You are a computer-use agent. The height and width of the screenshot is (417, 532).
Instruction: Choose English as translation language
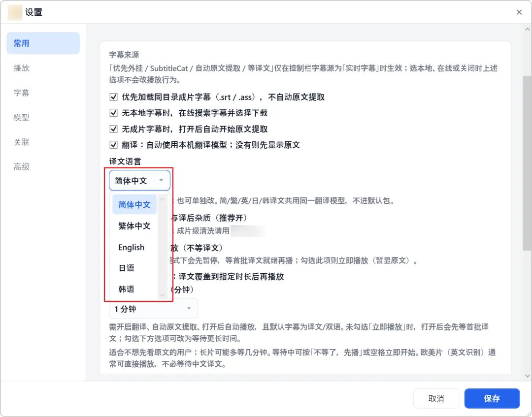click(x=134, y=247)
